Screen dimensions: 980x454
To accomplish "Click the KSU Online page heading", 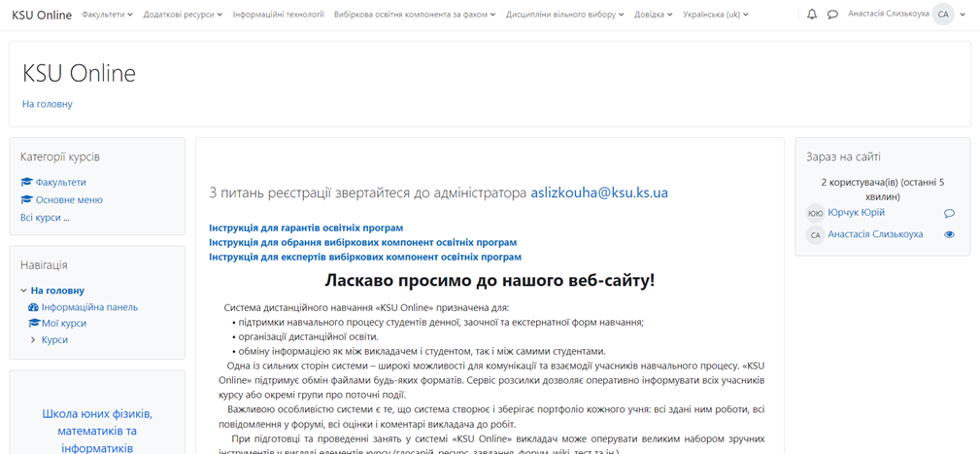I will [x=79, y=74].
